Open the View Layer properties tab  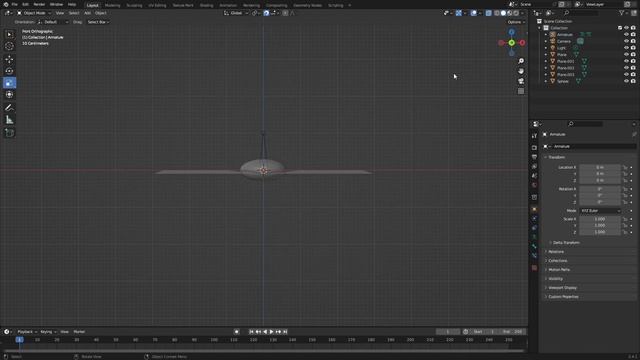[x=534, y=167]
